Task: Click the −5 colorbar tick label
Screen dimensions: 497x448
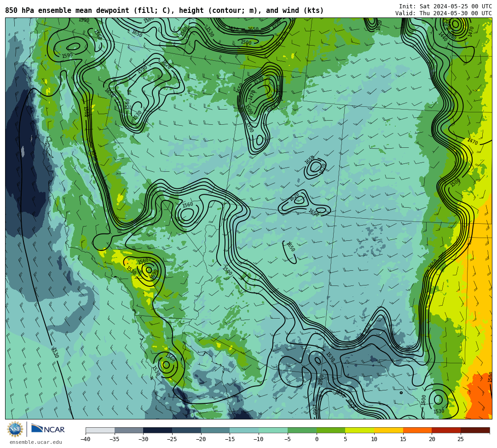Action: coord(288,439)
